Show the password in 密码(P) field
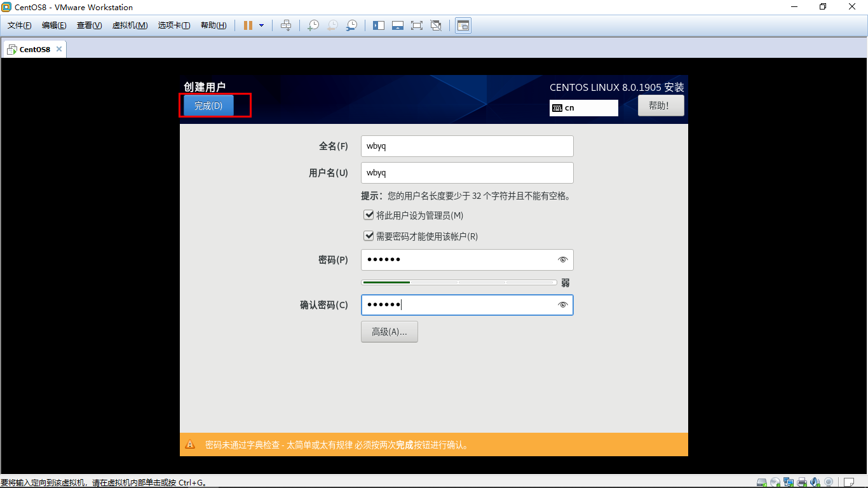 coord(562,260)
